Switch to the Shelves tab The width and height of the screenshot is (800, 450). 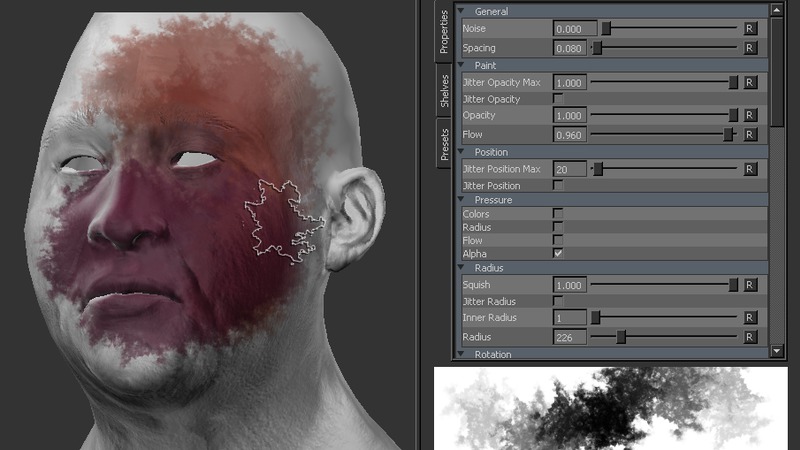444,91
